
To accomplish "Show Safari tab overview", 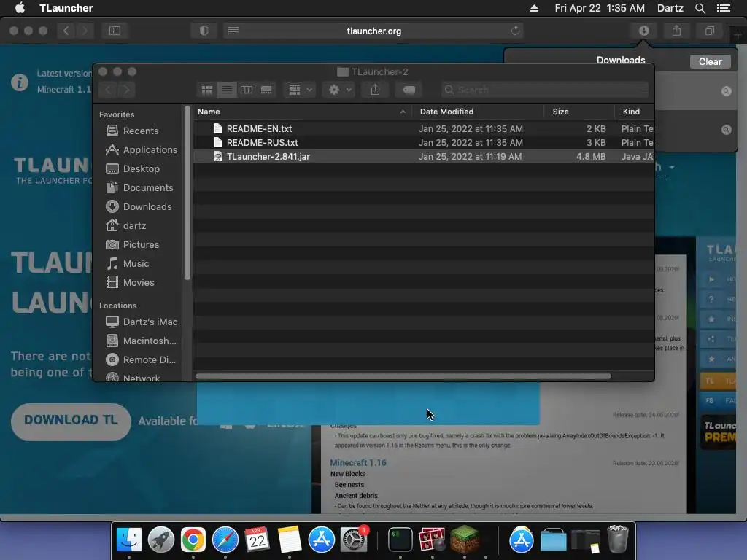I will [x=709, y=31].
